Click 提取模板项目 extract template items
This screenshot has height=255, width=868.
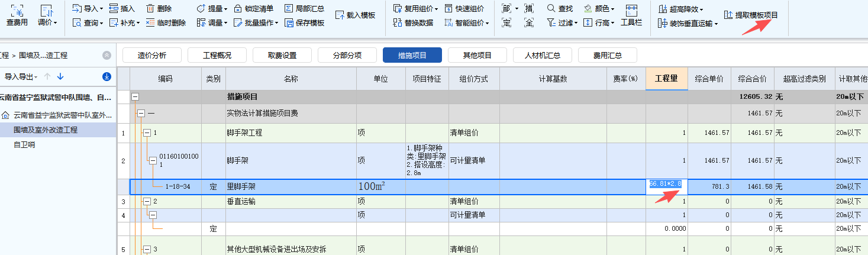[x=751, y=15]
